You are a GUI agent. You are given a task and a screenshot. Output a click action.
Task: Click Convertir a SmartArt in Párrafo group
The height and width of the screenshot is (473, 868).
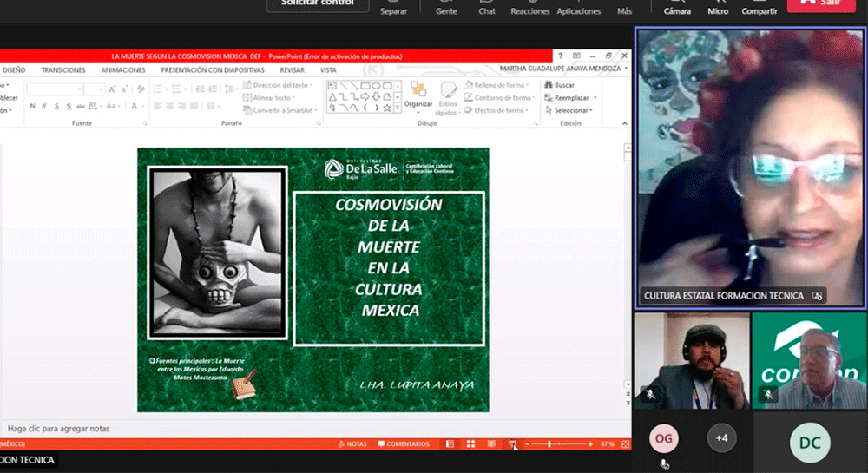(279, 110)
